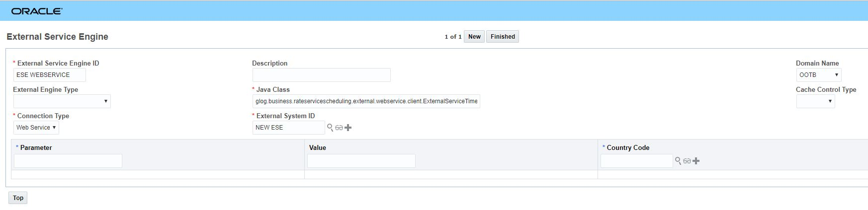
Task: Focus the External Service Engine ID field
Action: 49,75
